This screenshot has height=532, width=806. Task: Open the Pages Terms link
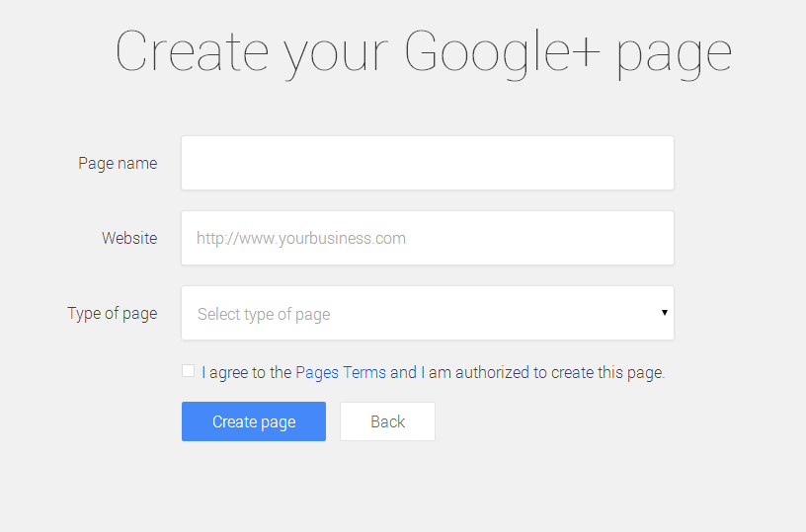click(341, 373)
